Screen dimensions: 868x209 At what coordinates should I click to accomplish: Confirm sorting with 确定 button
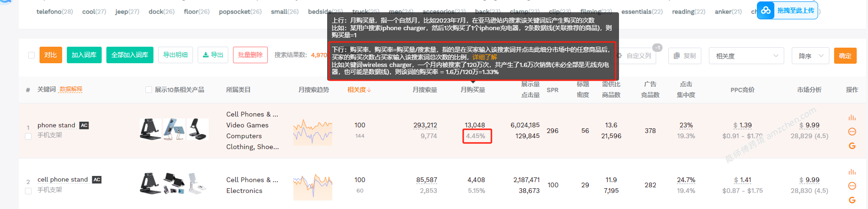pos(845,56)
